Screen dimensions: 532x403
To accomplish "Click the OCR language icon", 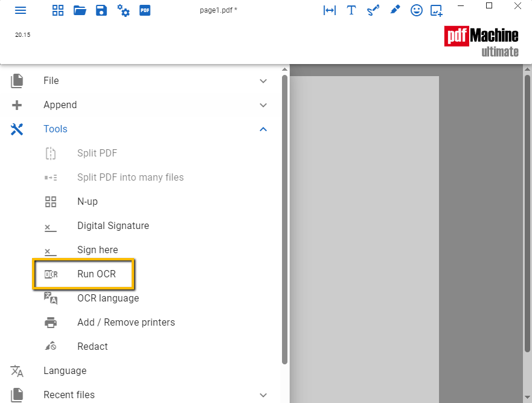I will coord(51,298).
